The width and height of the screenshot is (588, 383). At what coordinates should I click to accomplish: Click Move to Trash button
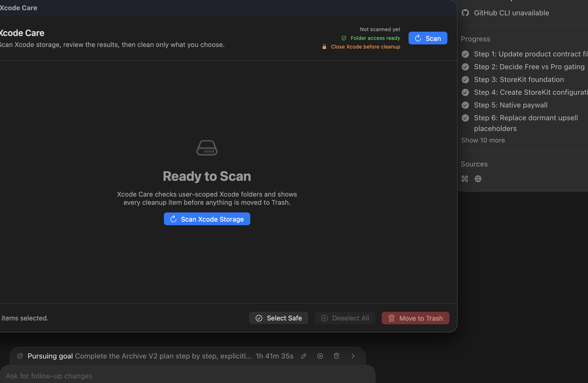pos(415,318)
